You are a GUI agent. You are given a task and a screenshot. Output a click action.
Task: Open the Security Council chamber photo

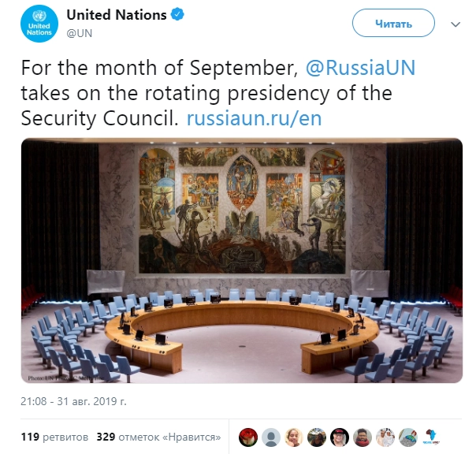(x=241, y=260)
